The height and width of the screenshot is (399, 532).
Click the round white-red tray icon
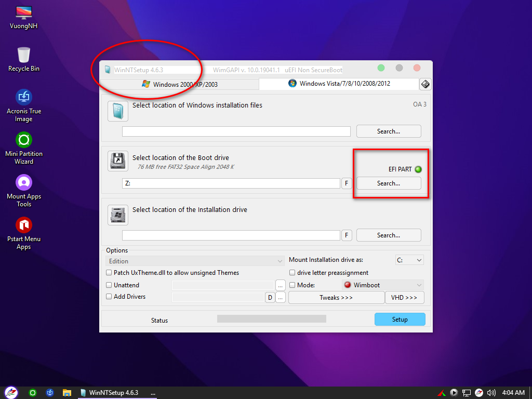click(478, 393)
